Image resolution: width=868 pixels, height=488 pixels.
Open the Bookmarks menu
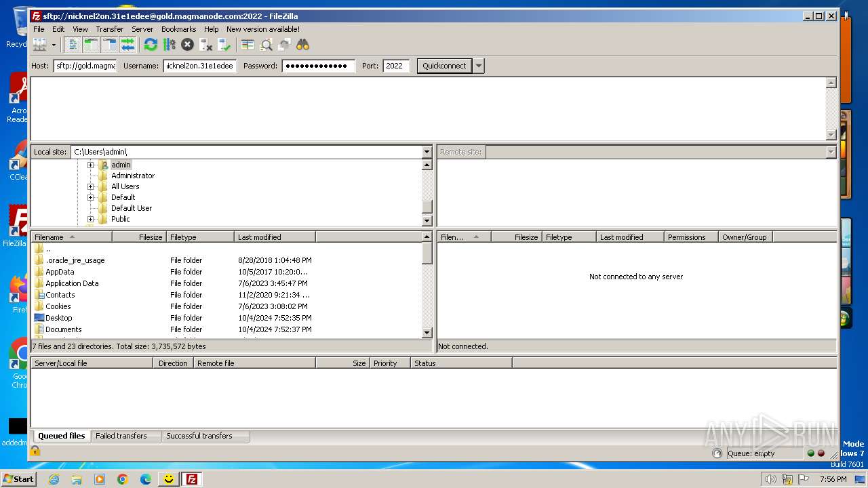point(178,29)
